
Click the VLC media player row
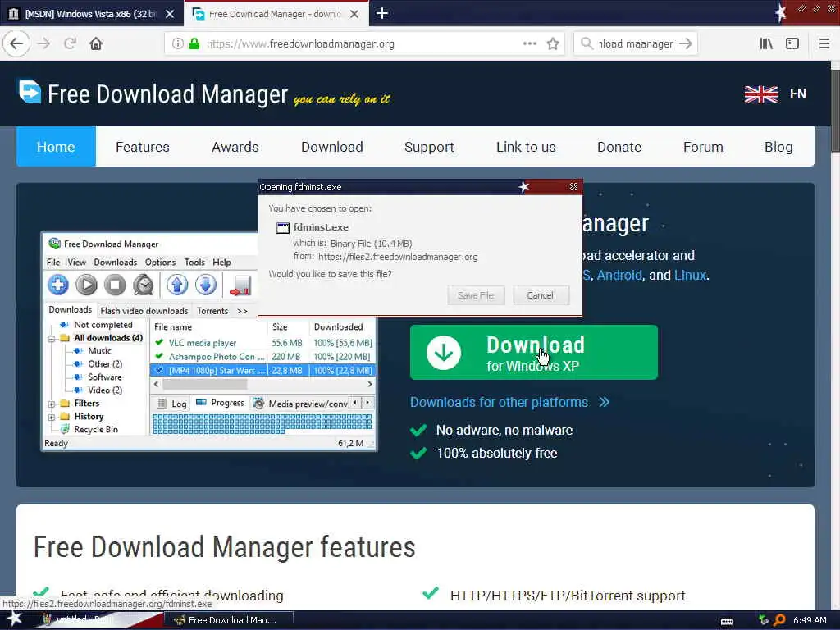(262, 343)
